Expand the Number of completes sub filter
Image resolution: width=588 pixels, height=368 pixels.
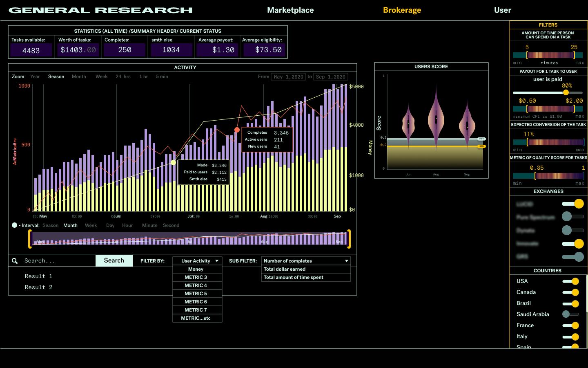pyautogui.click(x=306, y=261)
